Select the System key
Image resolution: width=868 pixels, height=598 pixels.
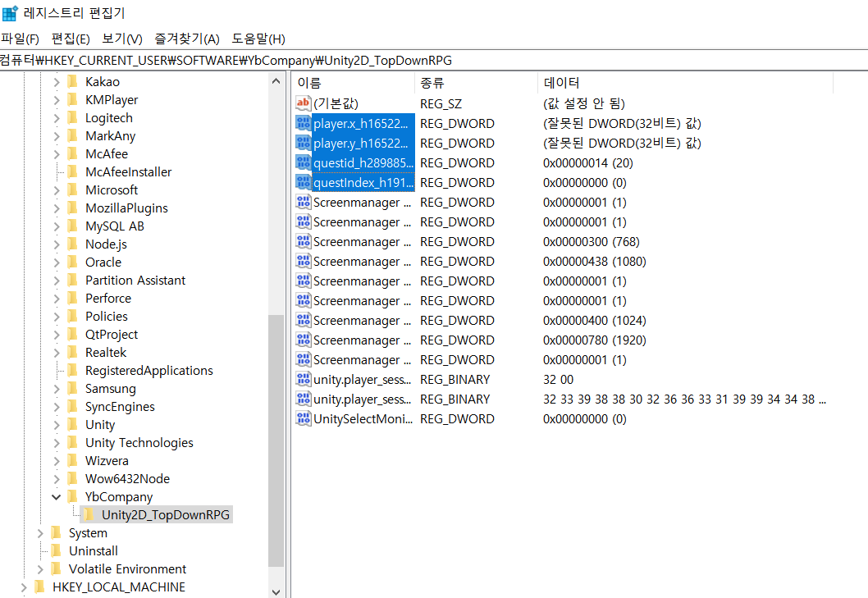click(x=88, y=533)
